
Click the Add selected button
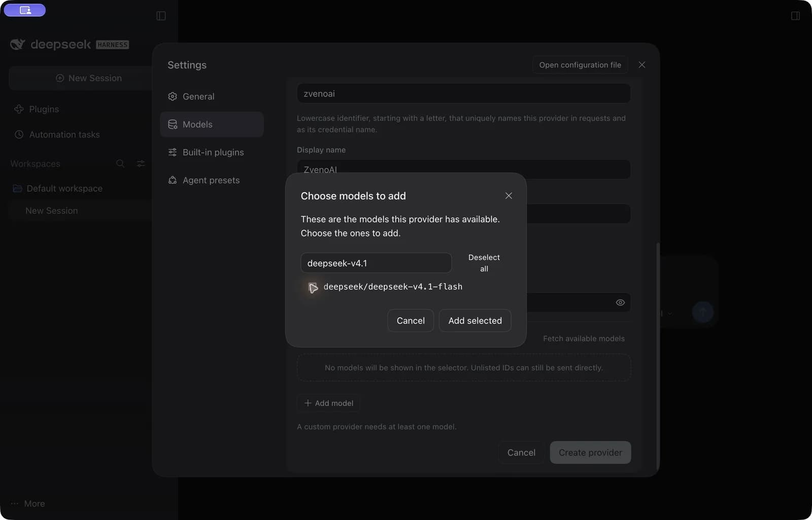[x=475, y=321]
